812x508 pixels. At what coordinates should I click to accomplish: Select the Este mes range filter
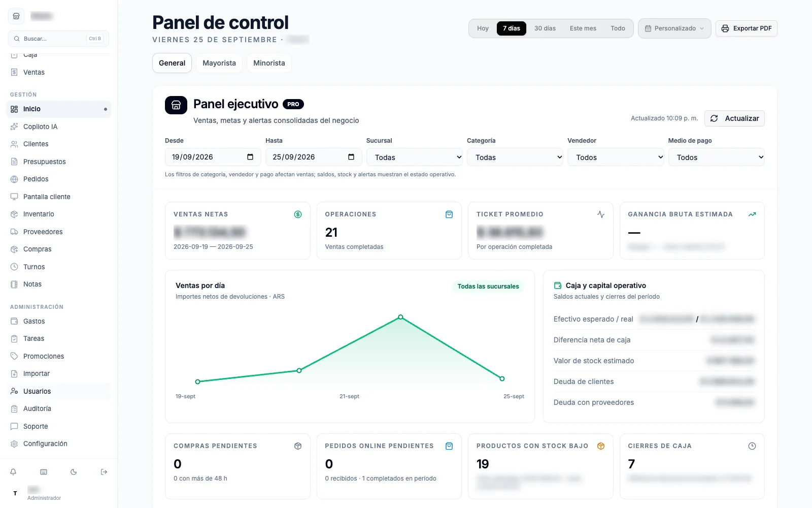click(x=583, y=28)
